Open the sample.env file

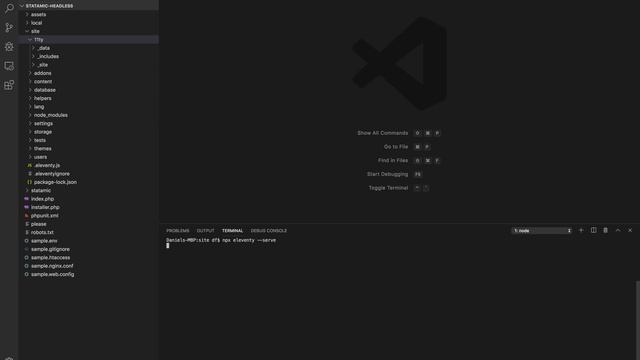tap(89, 240)
